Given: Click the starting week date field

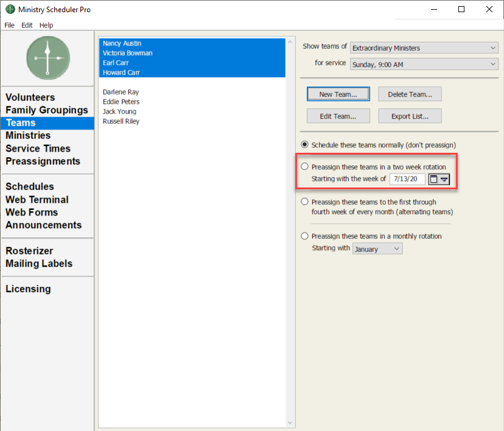Looking at the screenshot, I should click(x=407, y=179).
